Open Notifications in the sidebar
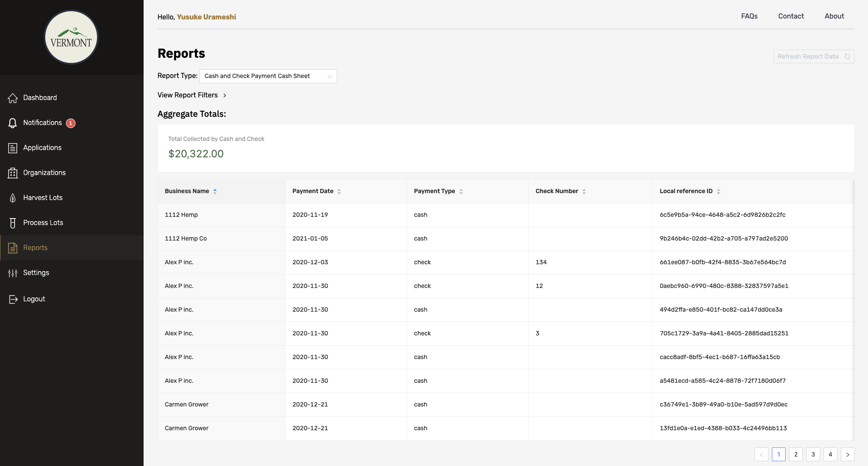 click(x=72, y=123)
